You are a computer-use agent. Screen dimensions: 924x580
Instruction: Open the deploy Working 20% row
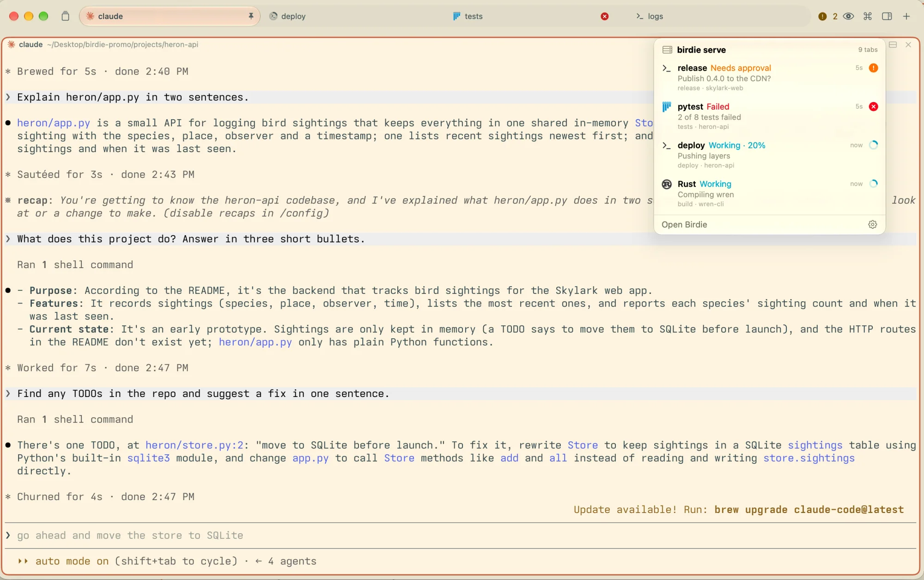point(770,155)
